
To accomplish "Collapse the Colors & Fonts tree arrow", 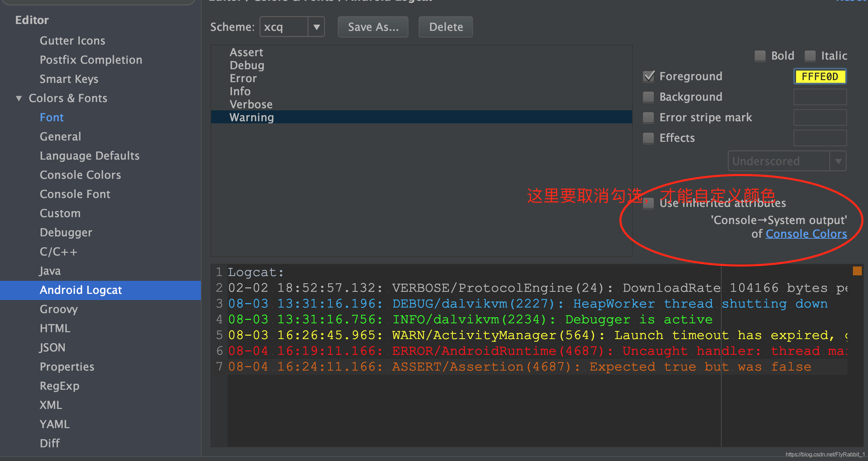I will tap(19, 98).
